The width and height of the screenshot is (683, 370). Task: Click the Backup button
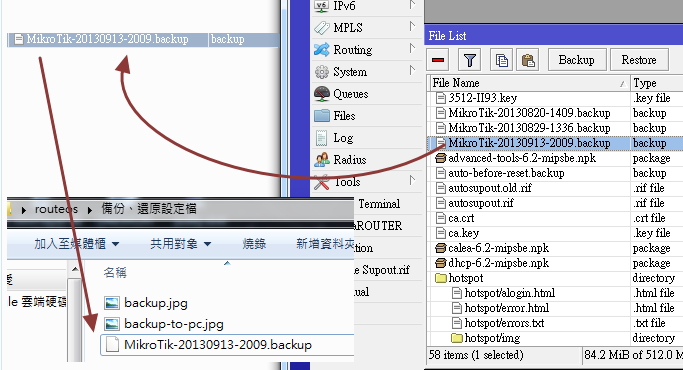(577, 60)
